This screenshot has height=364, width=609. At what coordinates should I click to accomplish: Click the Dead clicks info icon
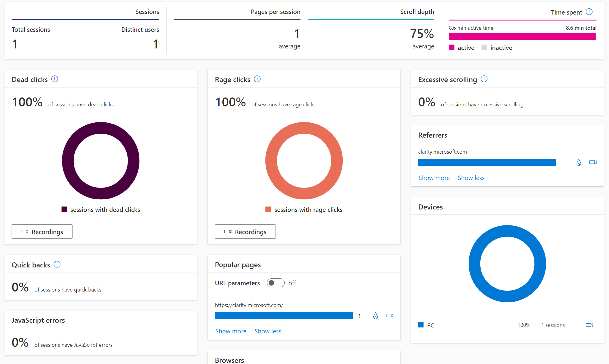pos(55,79)
